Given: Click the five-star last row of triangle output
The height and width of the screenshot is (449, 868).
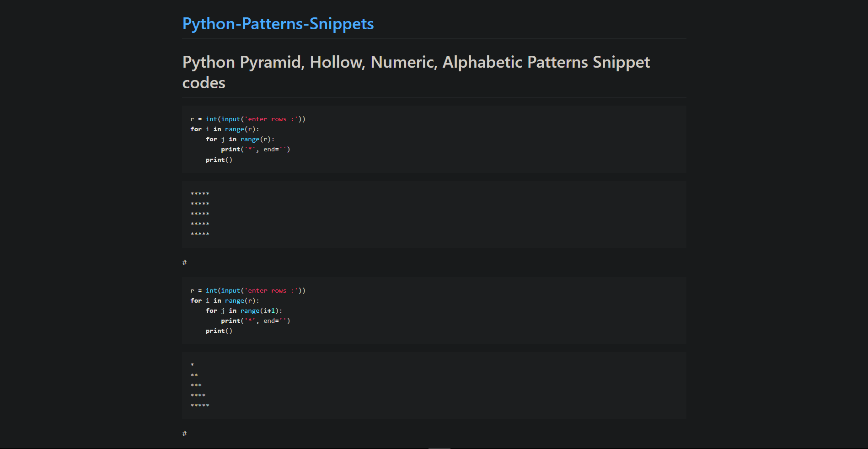Looking at the screenshot, I should 200,406.
